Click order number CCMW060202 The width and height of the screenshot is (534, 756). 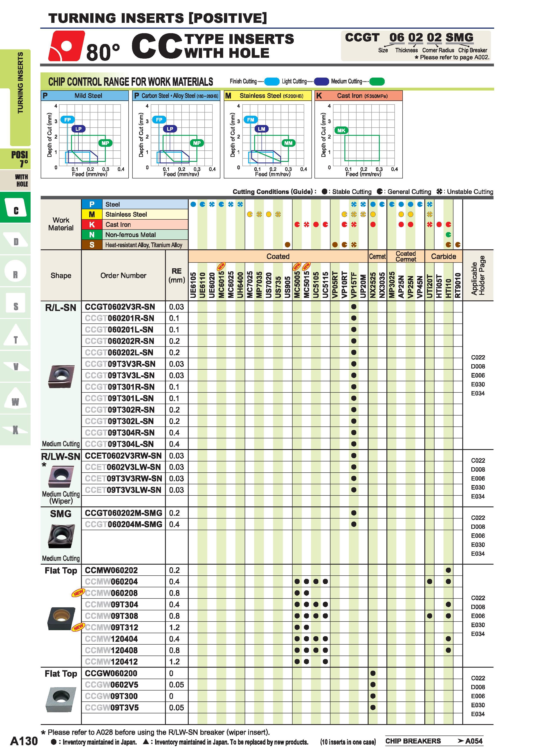coord(111,570)
